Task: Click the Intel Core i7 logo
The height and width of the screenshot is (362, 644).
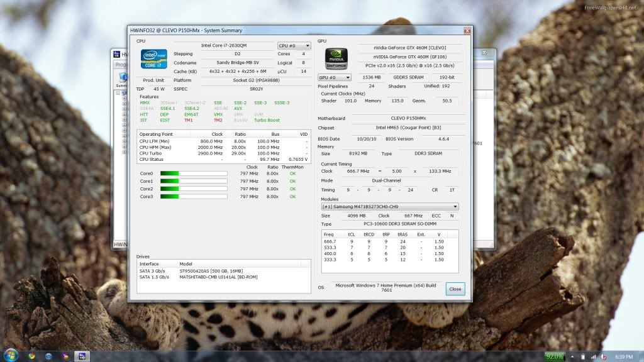Action: pos(153,58)
